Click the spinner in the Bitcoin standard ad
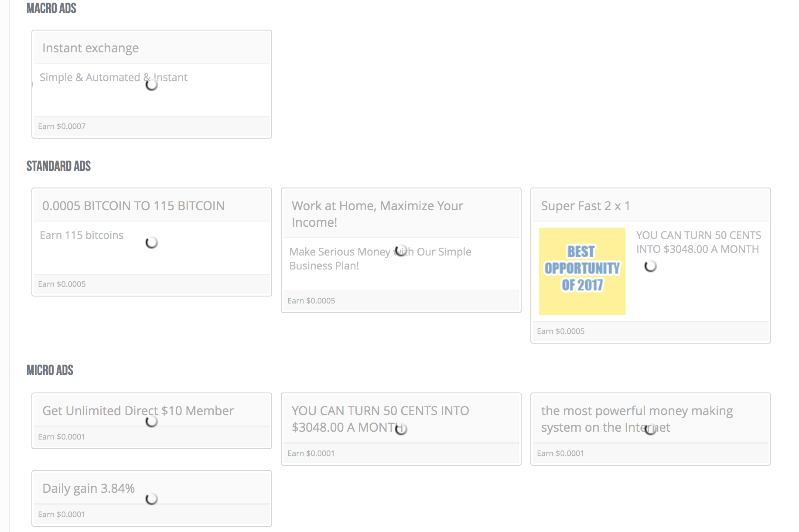 (151, 242)
